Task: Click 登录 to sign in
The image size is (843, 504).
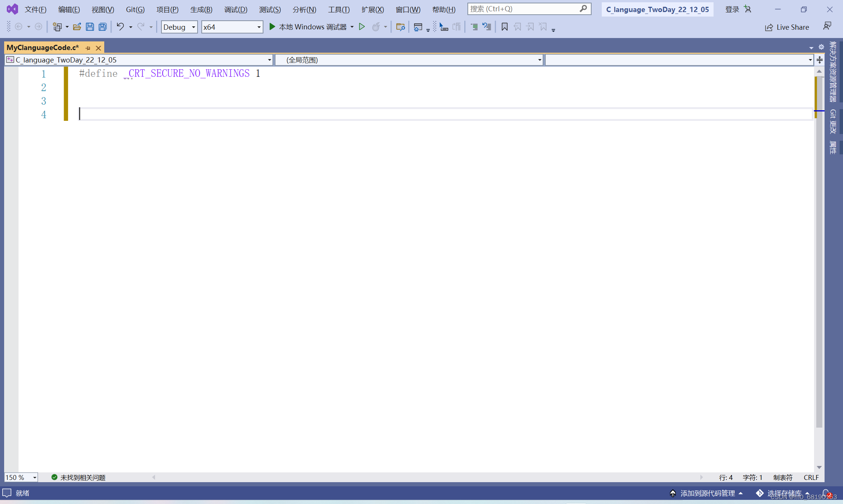Action: tap(732, 9)
